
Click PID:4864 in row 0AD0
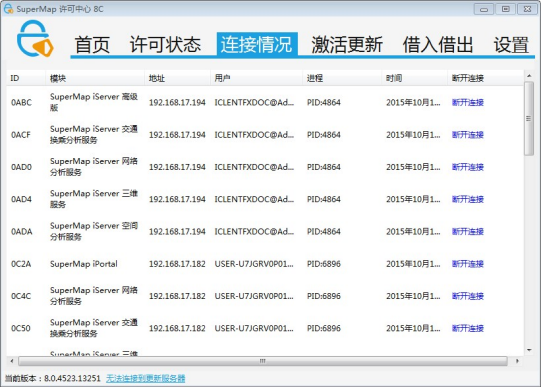[x=324, y=167]
